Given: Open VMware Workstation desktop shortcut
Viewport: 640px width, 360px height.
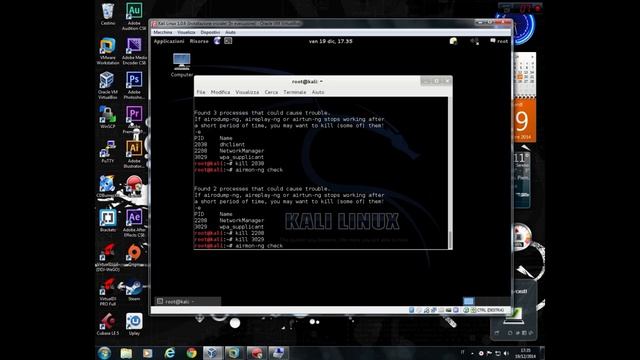Looking at the screenshot, I should coord(108,51).
